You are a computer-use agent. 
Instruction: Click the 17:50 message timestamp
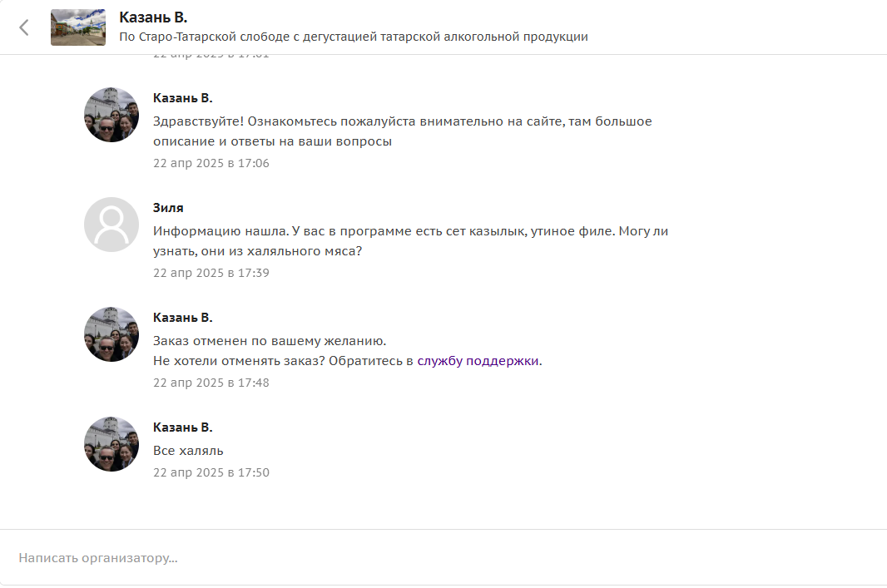(x=211, y=472)
